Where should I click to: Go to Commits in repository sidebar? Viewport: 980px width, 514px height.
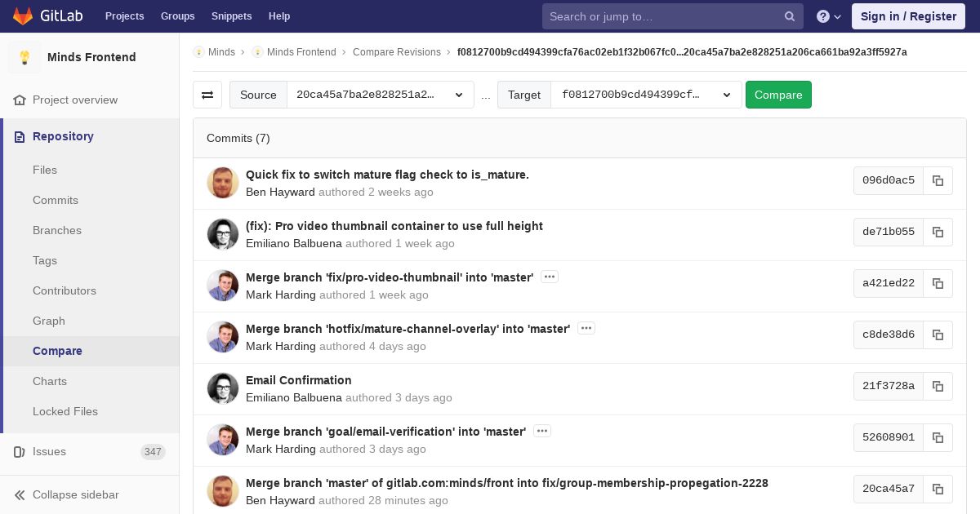[x=56, y=200]
